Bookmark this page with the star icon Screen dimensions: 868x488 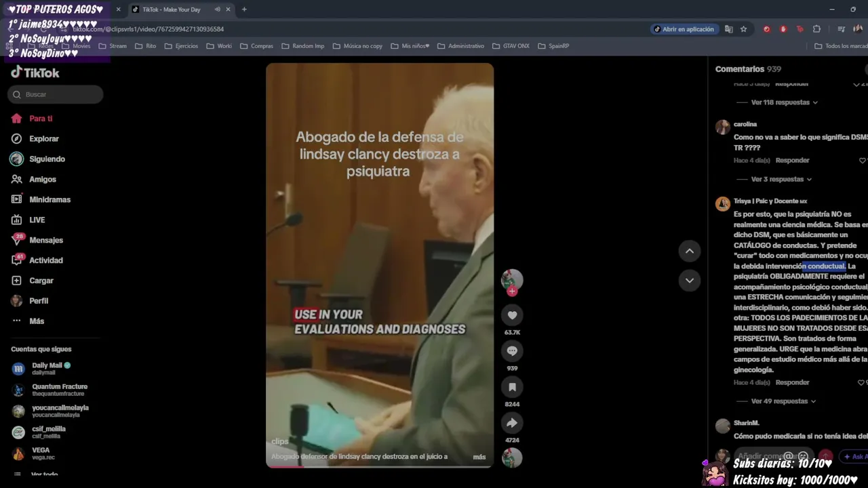(743, 29)
